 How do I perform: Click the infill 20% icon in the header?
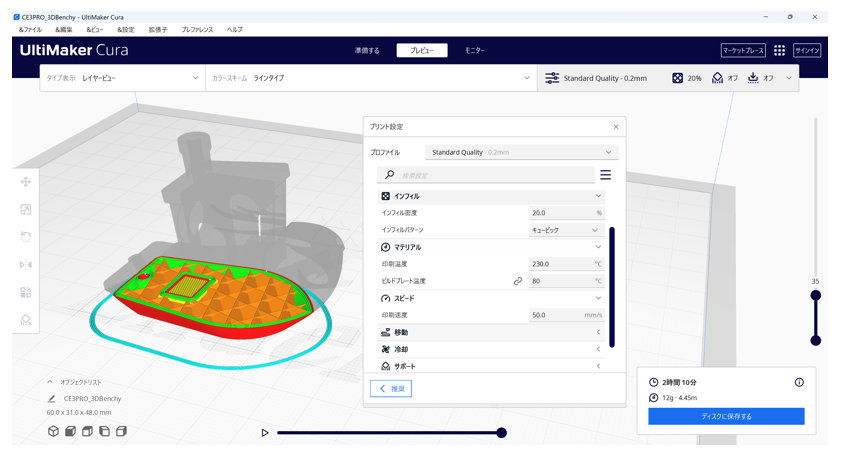pos(677,78)
